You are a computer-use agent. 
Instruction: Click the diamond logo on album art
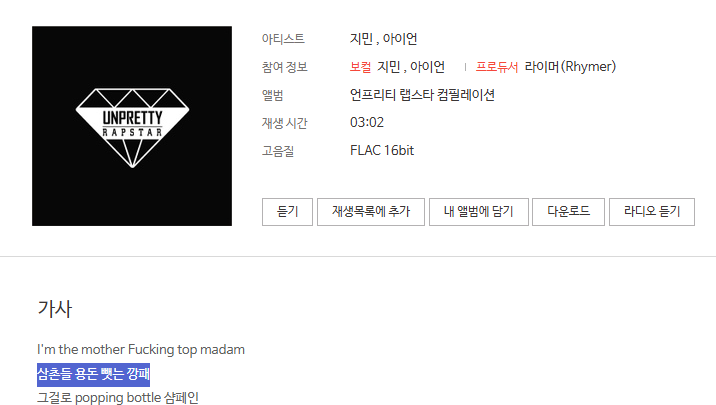pyautogui.click(x=132, y=127)
